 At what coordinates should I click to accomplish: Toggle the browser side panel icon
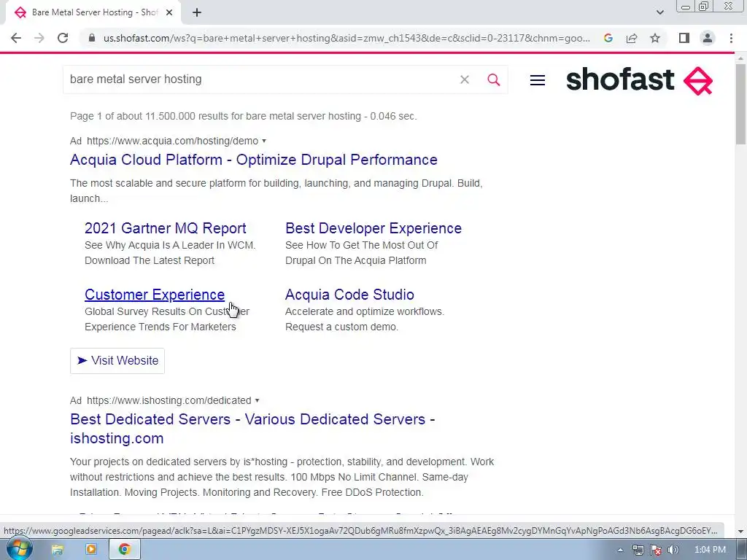684,38
